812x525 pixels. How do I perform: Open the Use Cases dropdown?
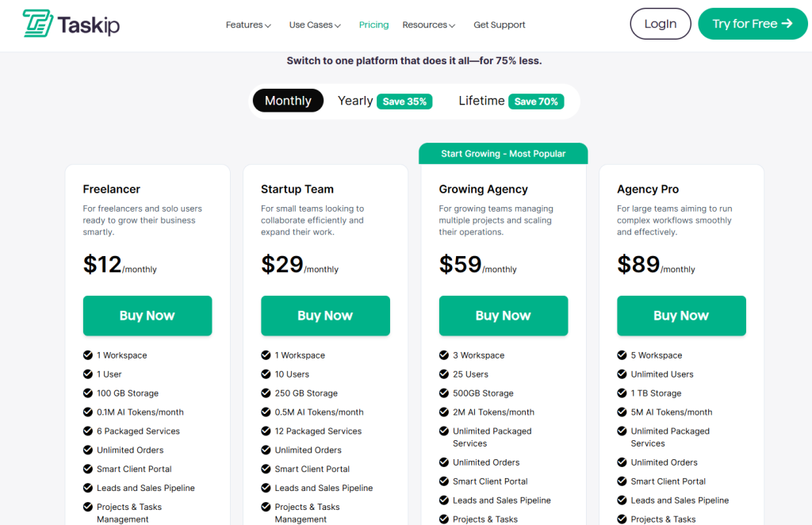click(x=315, y=25)
